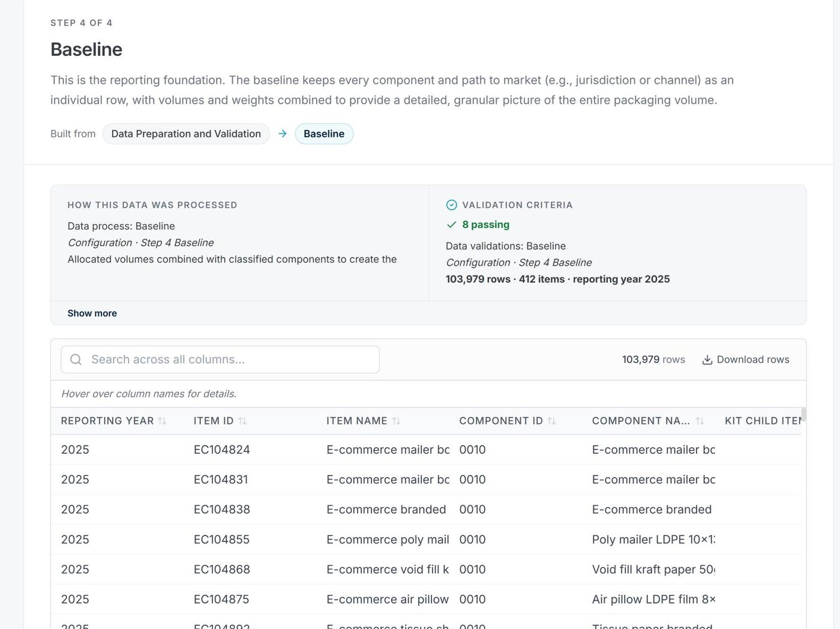This screenshot has height=629, width=840.
Task: Click component name Poly mailer LDPE cell
Action: 653,540
